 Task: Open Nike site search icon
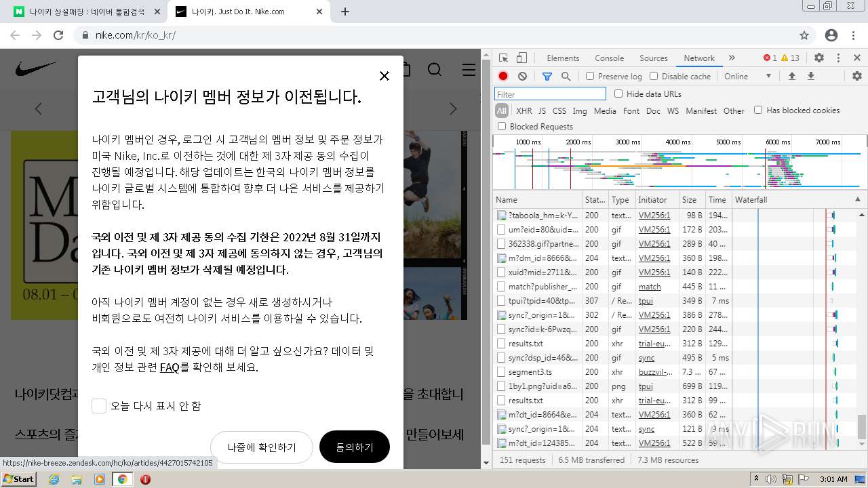(x=435, y=69)
